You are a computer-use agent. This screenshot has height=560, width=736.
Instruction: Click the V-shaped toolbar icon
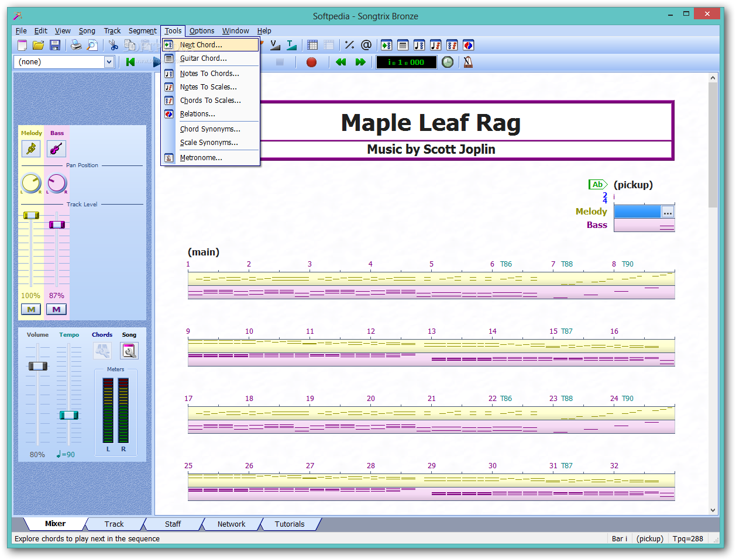[x=275, y=45]
